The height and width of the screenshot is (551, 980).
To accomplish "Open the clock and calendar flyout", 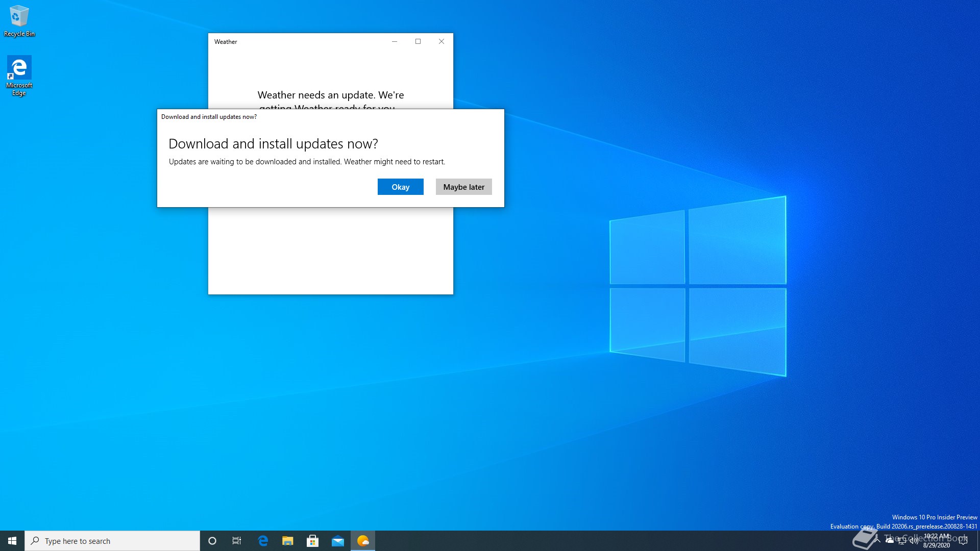I will pos(937,541).
